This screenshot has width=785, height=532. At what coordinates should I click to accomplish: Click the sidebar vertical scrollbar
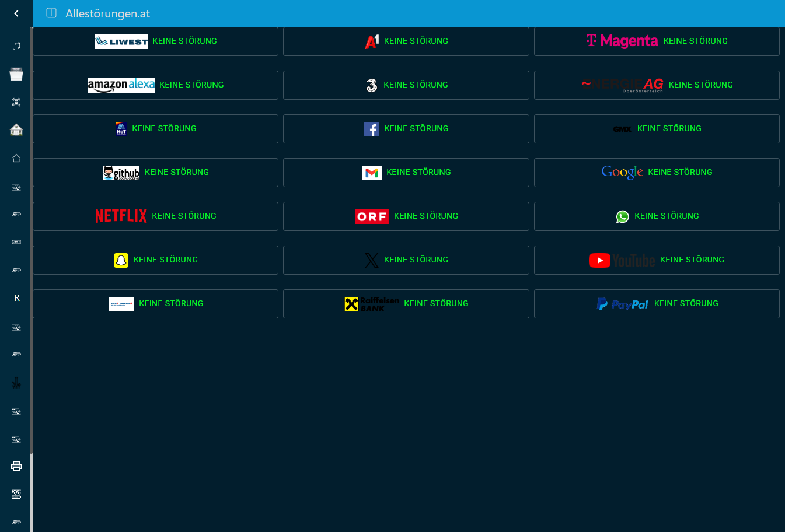tap(31, 240)
